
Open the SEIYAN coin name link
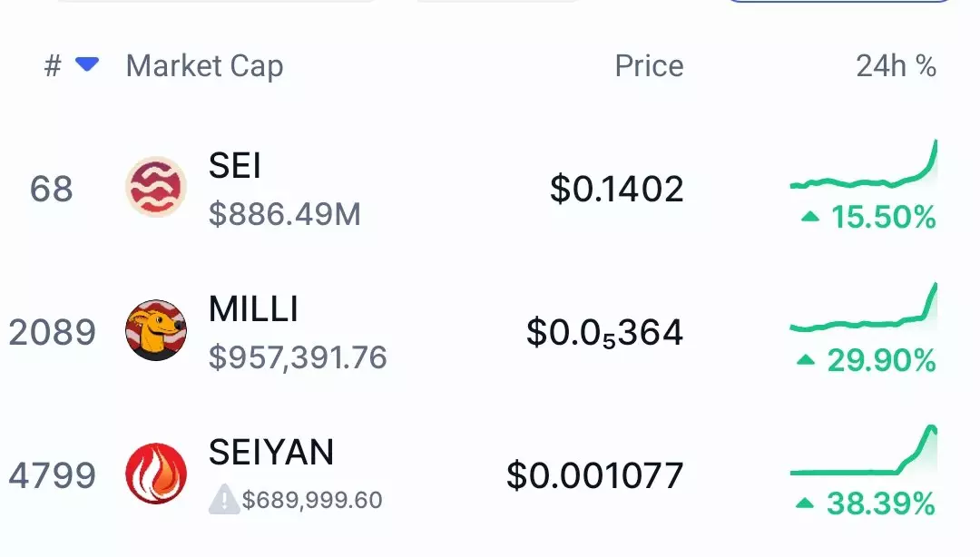pos(271,452)
